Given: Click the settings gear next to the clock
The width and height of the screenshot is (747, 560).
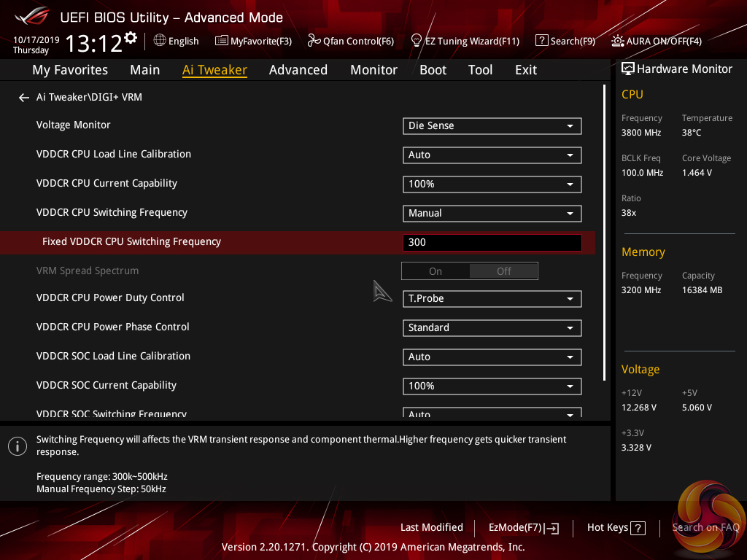Looking at the screenshot, I should 131,38.
